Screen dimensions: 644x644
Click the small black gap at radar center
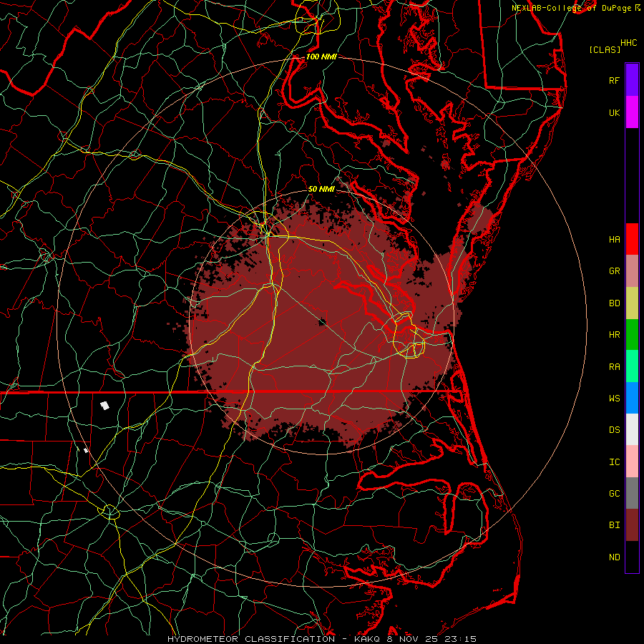323,322
